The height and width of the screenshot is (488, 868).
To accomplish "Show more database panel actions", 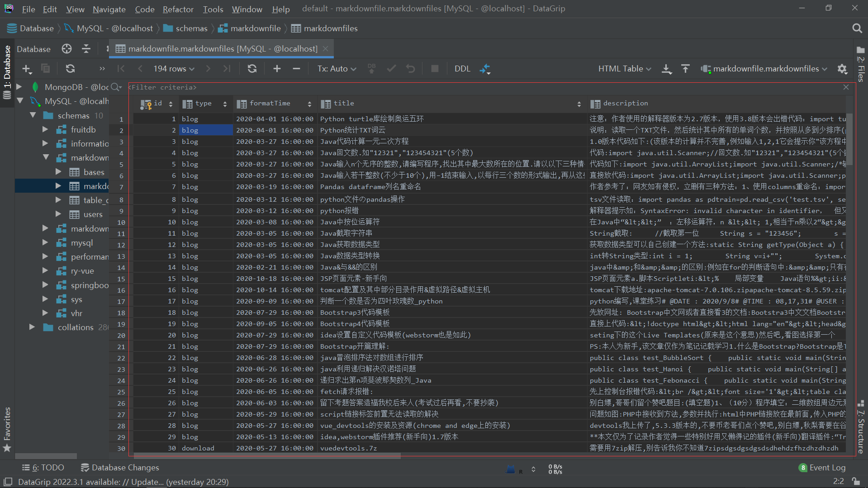I will click(102, 69).
